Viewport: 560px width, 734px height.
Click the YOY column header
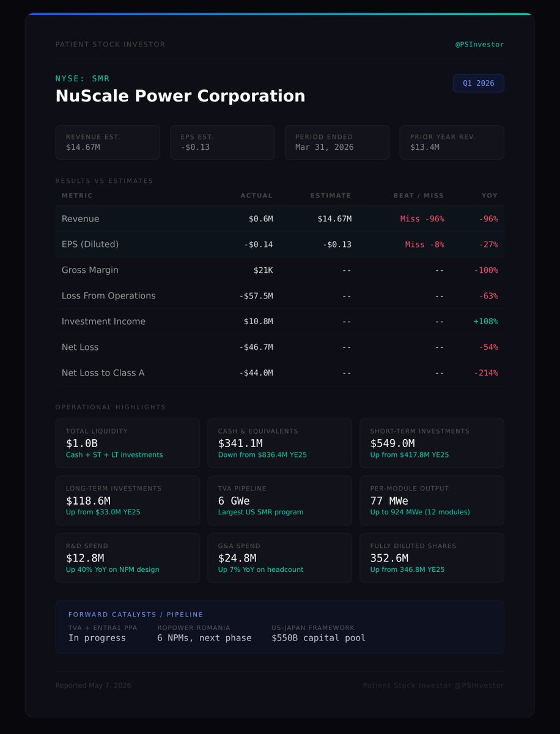pos(490,196)
